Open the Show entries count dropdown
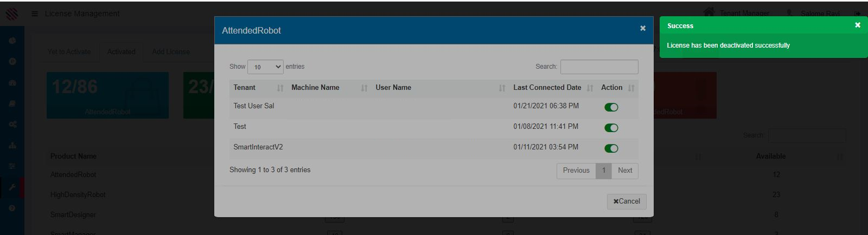 point(265,67)
